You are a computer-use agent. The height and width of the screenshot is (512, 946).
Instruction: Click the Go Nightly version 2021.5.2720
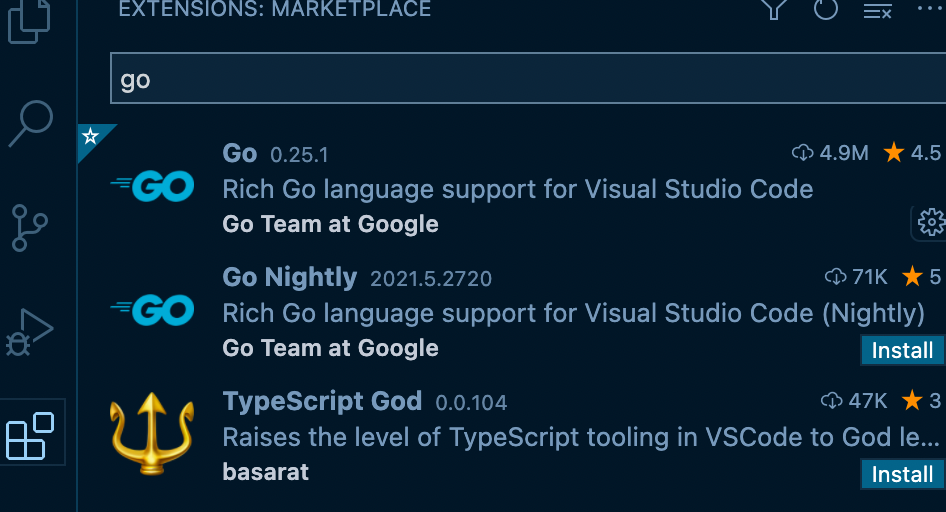click(431, 279)
